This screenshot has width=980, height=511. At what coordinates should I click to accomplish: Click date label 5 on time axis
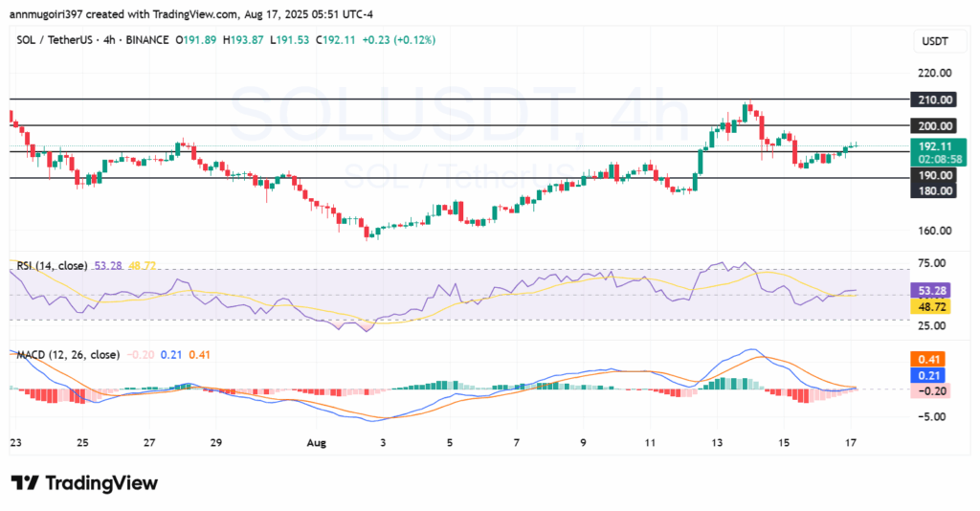pyautogui.click(x=450, y=443)
